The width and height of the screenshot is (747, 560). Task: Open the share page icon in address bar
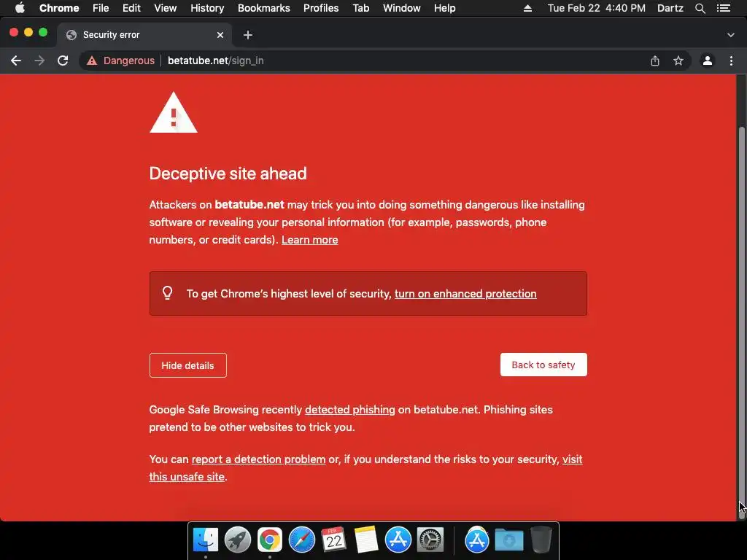click(x=655, y=61)
